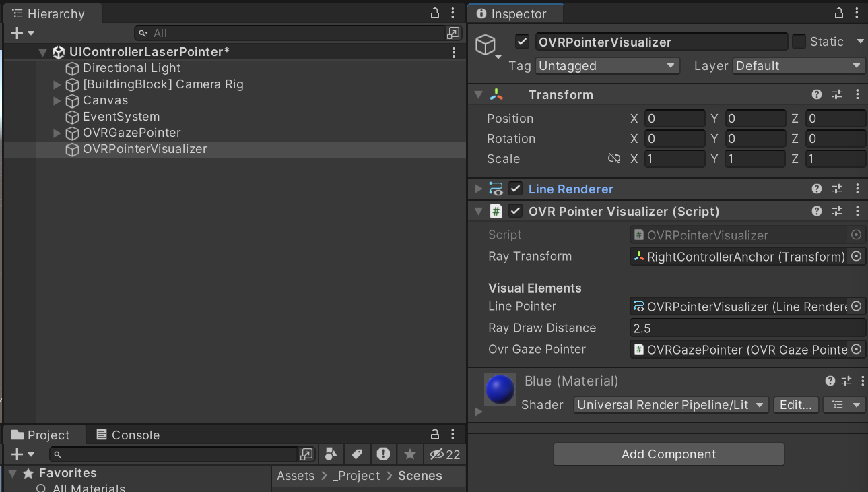The image size is (868, 492).
Task: Open the Shader dropdown for Blue material
Action: tap(670, 405)
